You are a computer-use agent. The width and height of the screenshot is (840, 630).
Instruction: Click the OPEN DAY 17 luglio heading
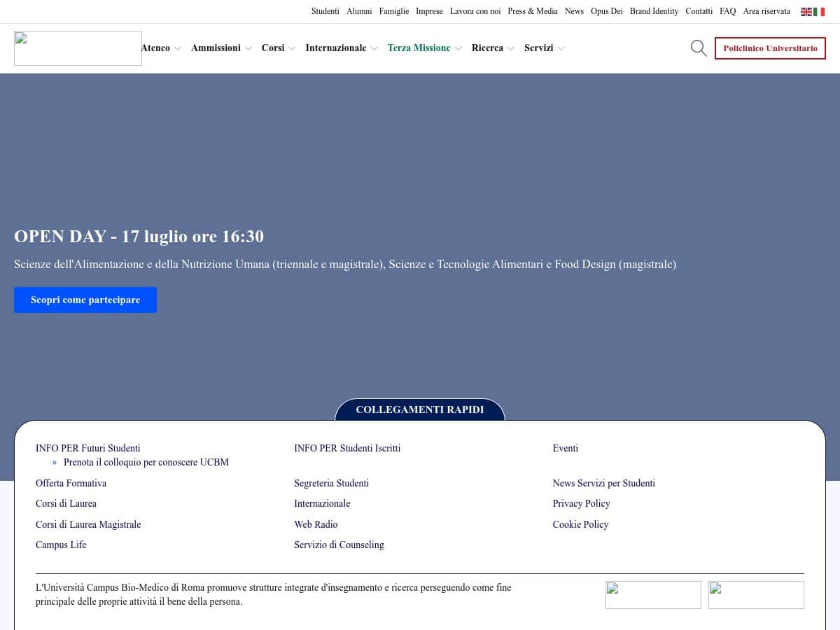(x=139, y=237)
